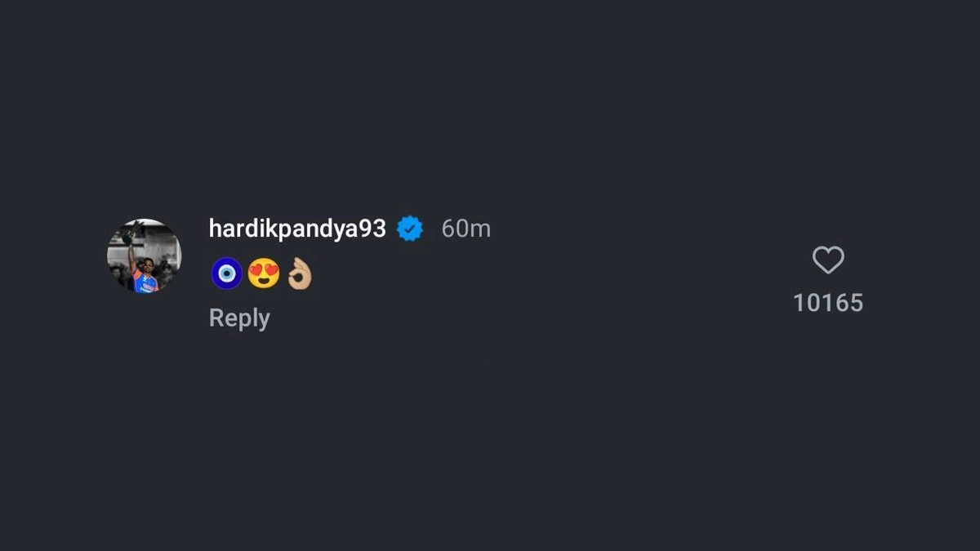Tap the heart outline above 10165
980x551 pixels.
click(828, 260)
